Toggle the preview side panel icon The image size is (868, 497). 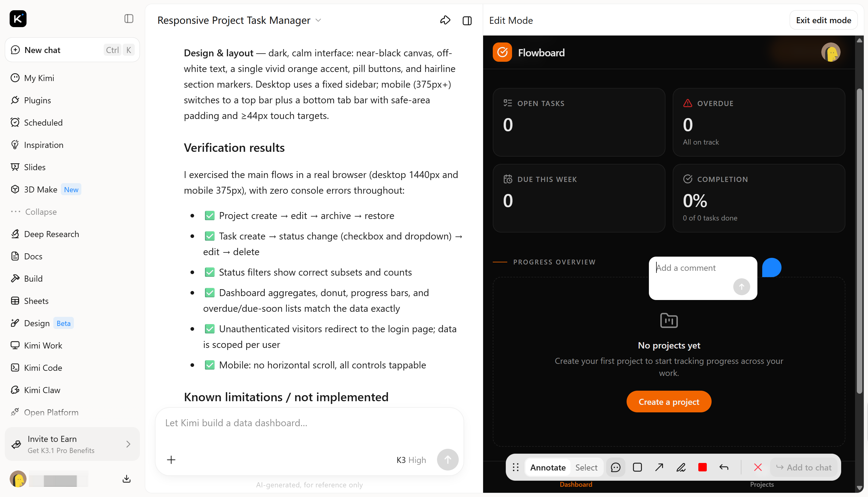pos(467,20)
